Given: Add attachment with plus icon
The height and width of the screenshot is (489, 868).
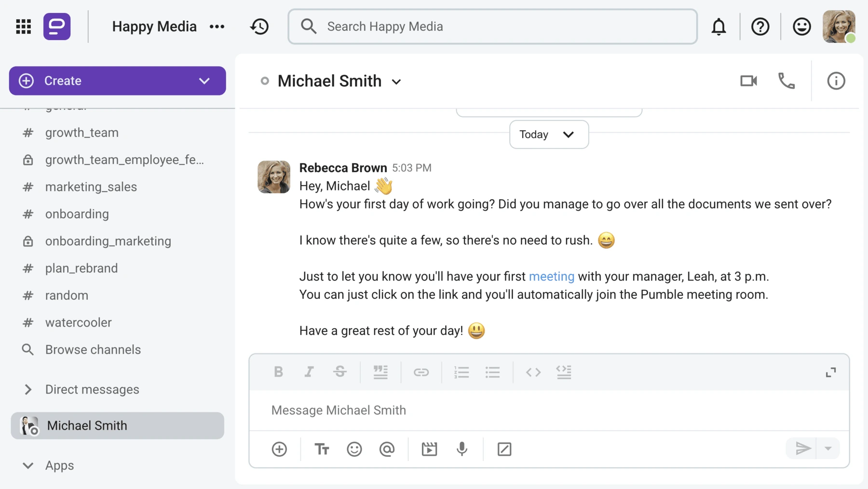Looking at the screenshot, I should [279, 449].
